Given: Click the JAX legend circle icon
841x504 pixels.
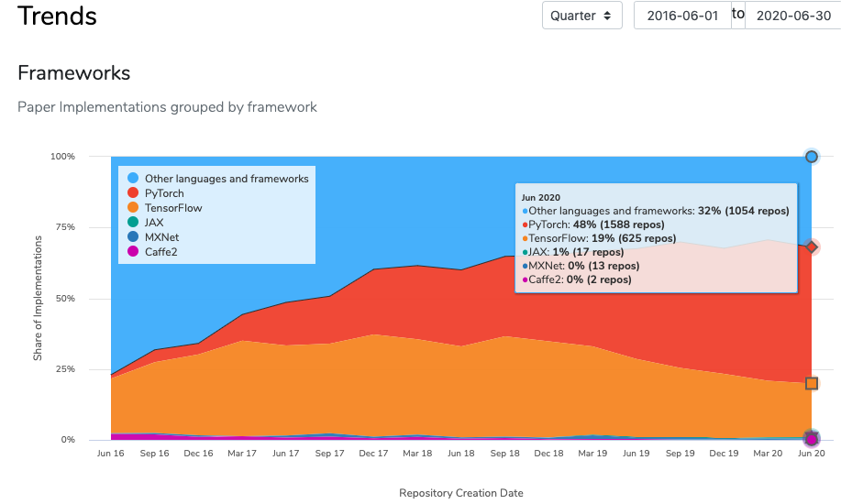Looking at the screenshot, I should (x=133, y=222).
